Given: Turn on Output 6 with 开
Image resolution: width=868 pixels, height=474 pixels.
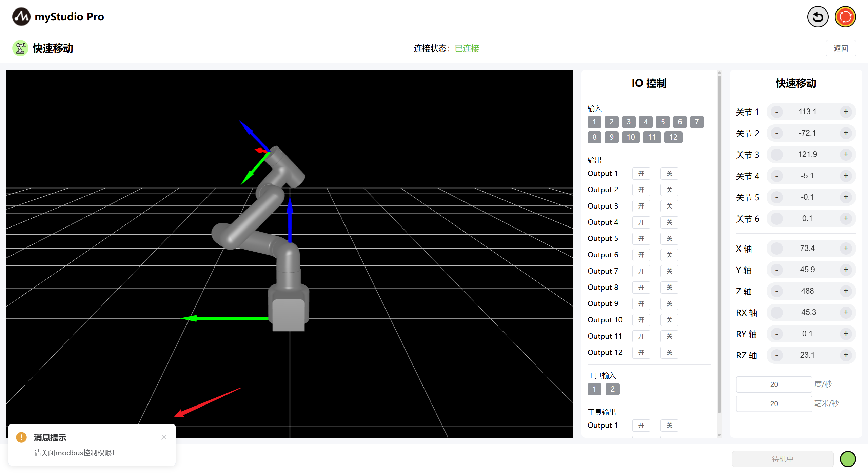Looking at the screenshot, I should [641, 255].
